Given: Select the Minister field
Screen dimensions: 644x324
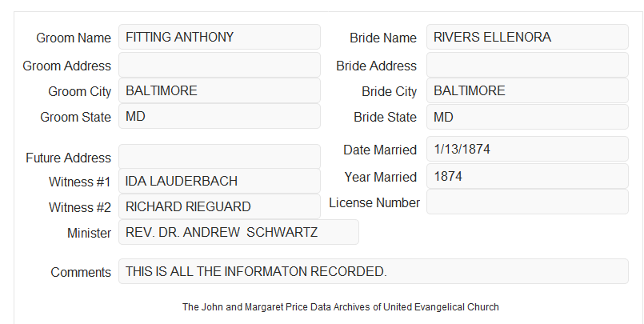Looking at the screenshot, I should [x=238, y=232].
